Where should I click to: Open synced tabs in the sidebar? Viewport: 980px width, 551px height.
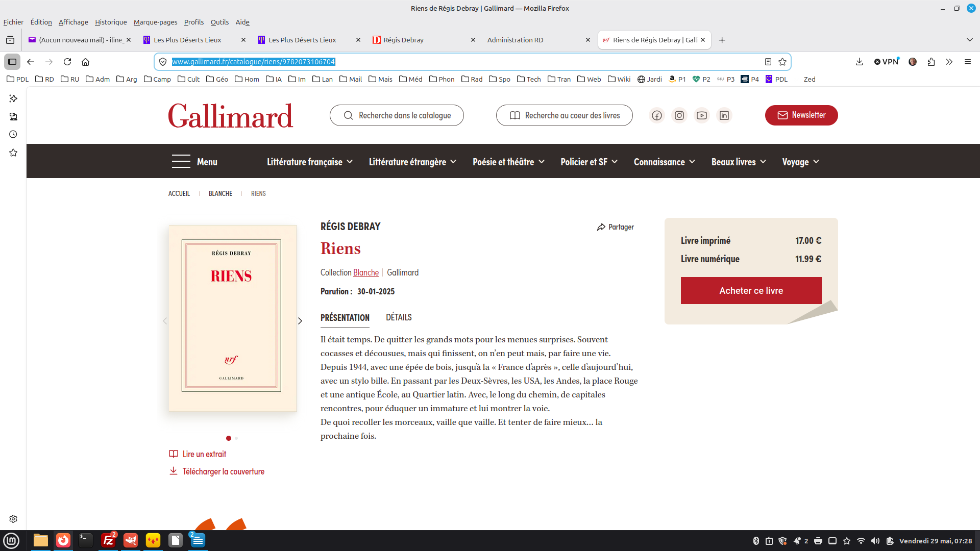(x=13, y=117)
